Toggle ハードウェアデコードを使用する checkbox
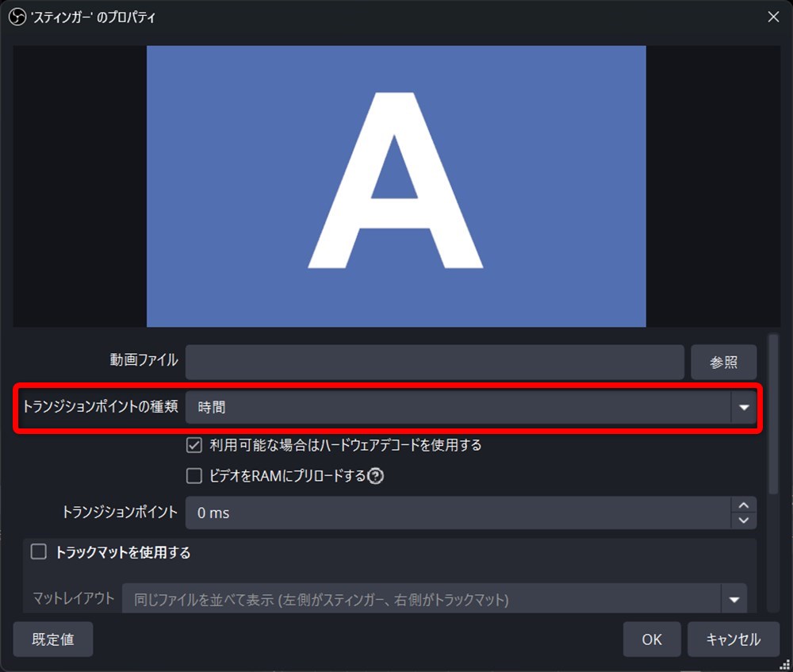 click(194, 445)
